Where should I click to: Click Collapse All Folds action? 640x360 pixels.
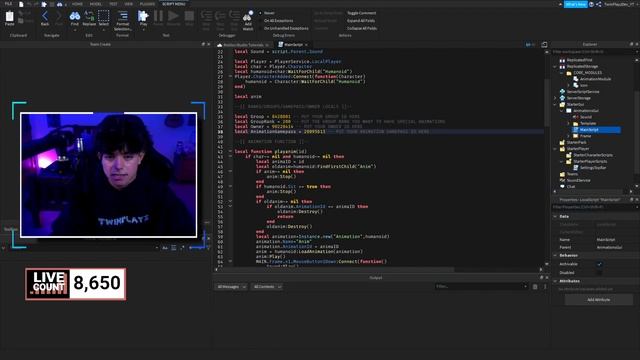point(362,28)
